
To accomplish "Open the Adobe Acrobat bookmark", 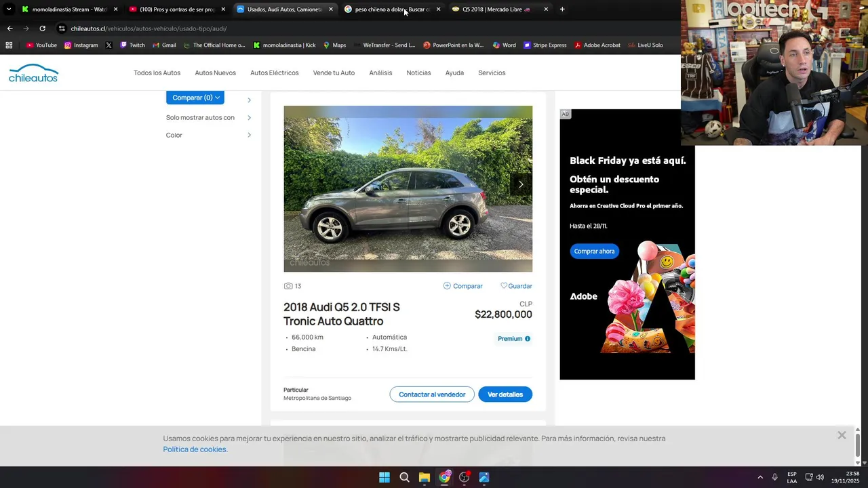I will point(597,45).
